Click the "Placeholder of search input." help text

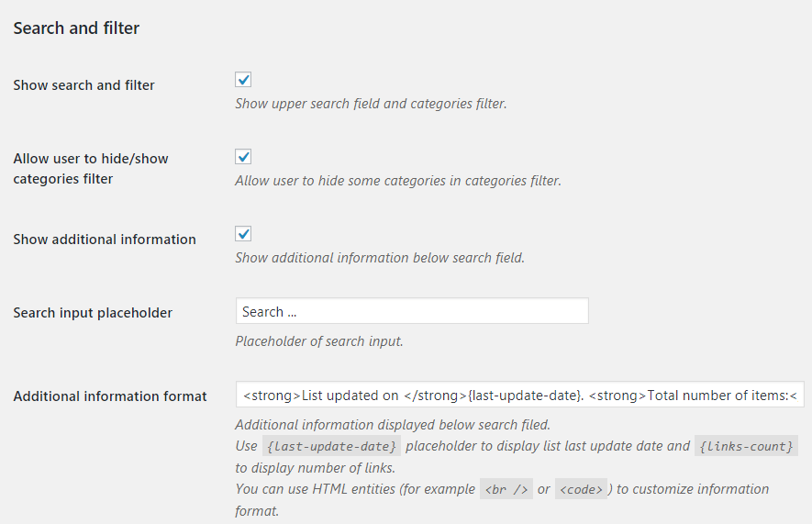point(319,341)
